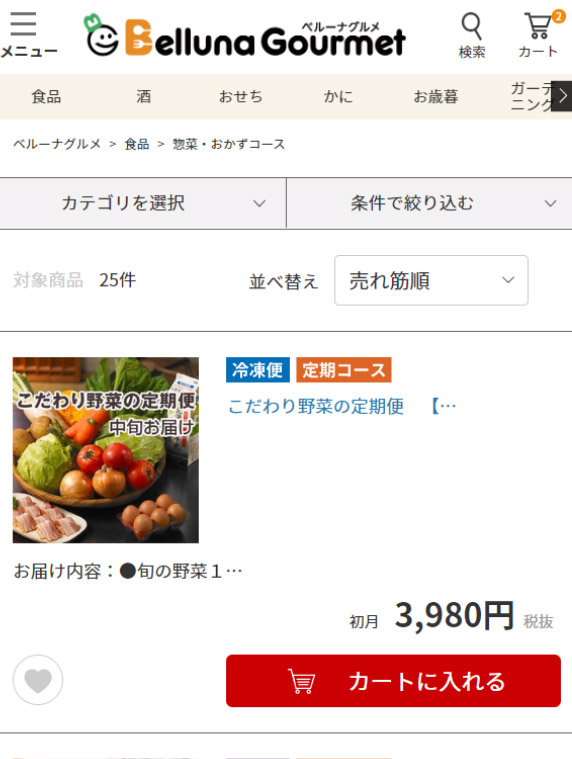Click the カートに入れる button

[393, 681]
